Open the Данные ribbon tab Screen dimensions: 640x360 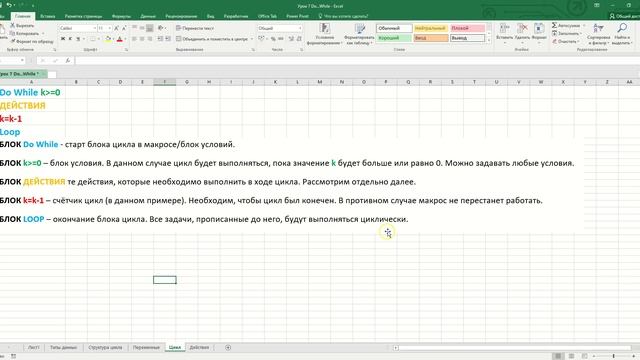click(148, 16)
